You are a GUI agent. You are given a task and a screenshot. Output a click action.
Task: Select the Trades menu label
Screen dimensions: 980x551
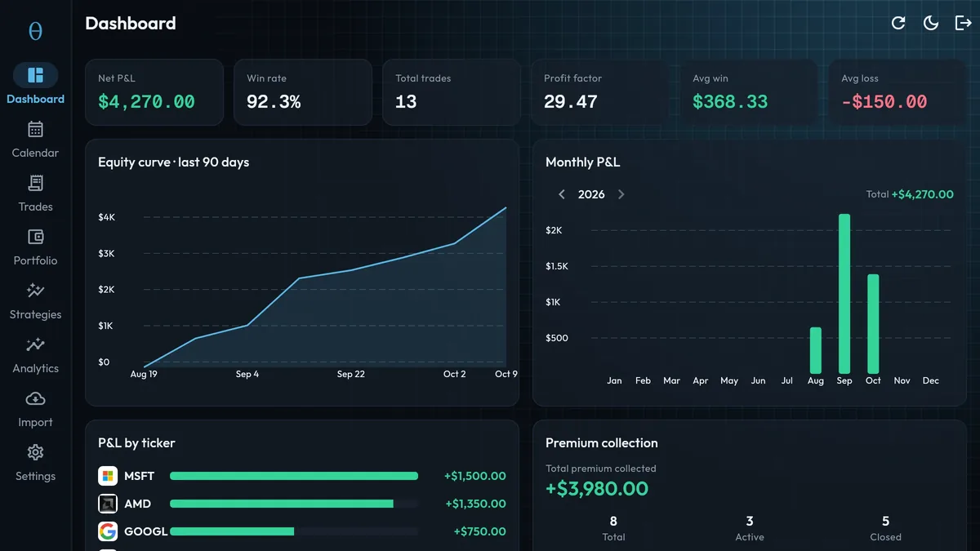(35, 207)
